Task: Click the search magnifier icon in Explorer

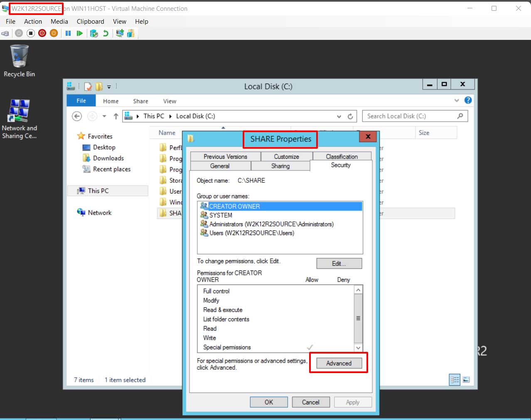Action: (460, 116)
